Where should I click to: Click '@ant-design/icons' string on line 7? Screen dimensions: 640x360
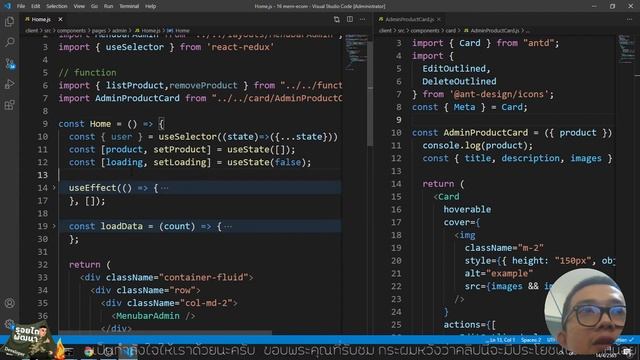pyautogui.click(x=499, y=94)
